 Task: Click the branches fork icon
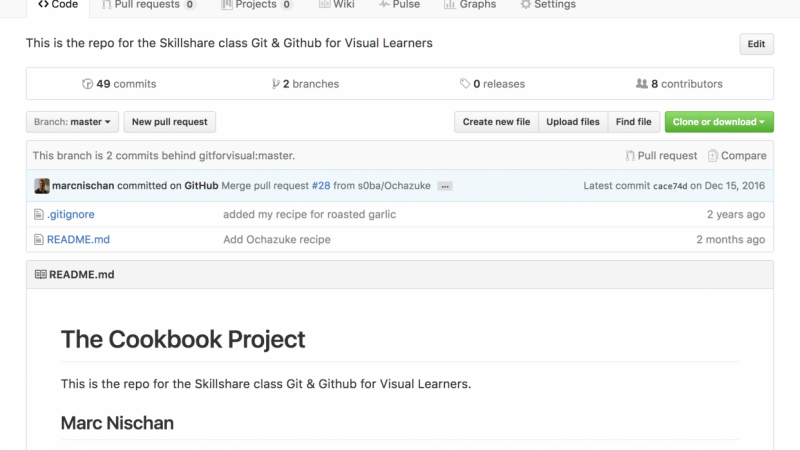276,84
